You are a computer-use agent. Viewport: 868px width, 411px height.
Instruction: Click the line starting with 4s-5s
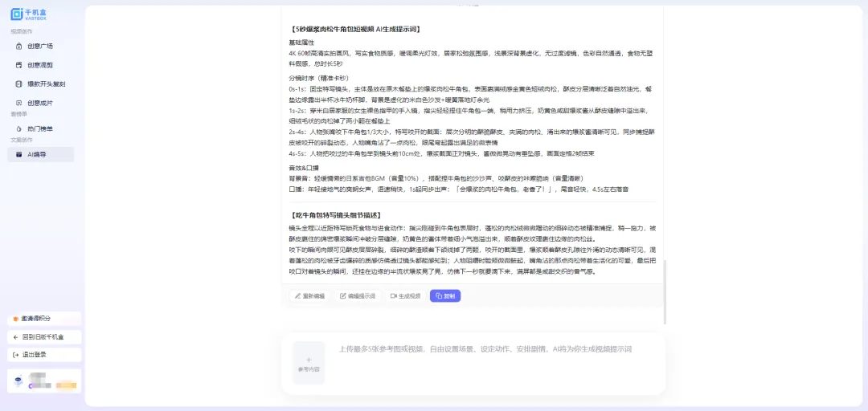(442, 153)
